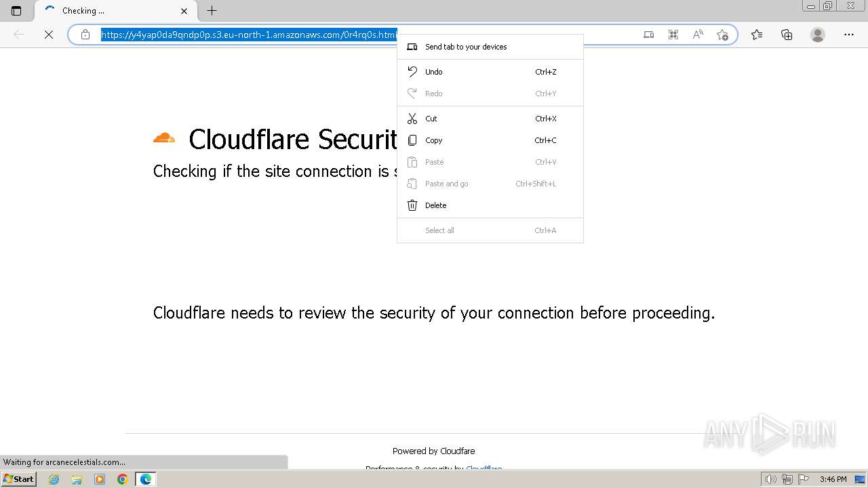Open the Favorites list
Viewport: 868px width, 488px height.
(x=757, y=35)
